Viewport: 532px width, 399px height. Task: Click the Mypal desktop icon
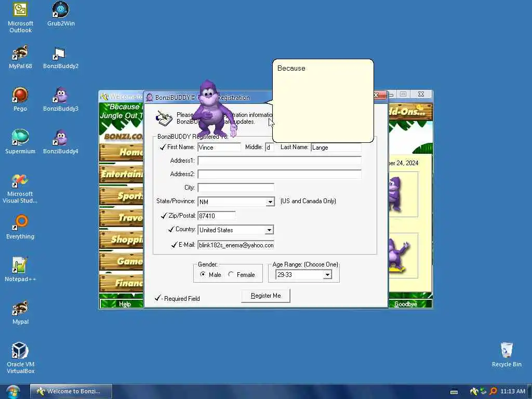[20, 312]
